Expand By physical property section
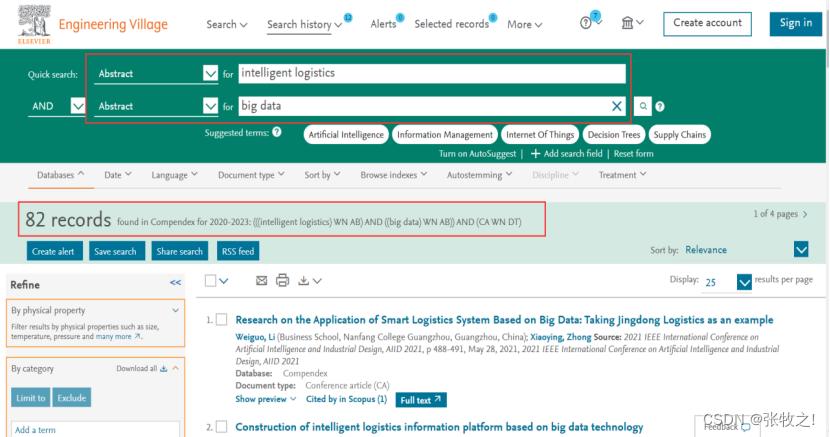 (176, 311)
